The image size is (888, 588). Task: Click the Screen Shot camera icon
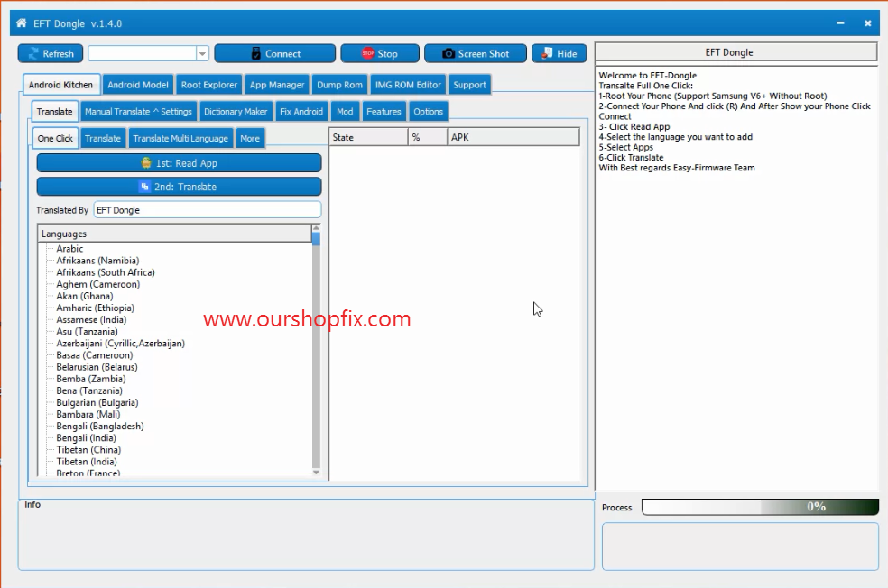[448, 54]
